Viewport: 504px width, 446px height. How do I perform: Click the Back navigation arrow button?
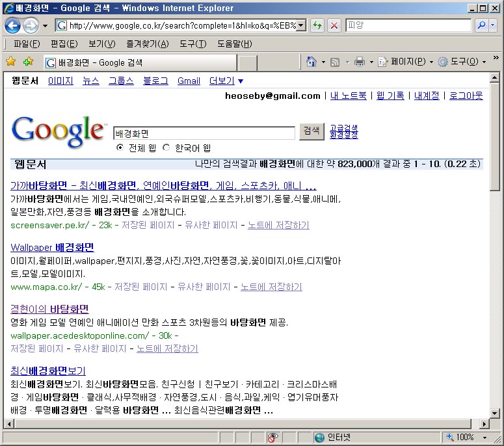12,25
